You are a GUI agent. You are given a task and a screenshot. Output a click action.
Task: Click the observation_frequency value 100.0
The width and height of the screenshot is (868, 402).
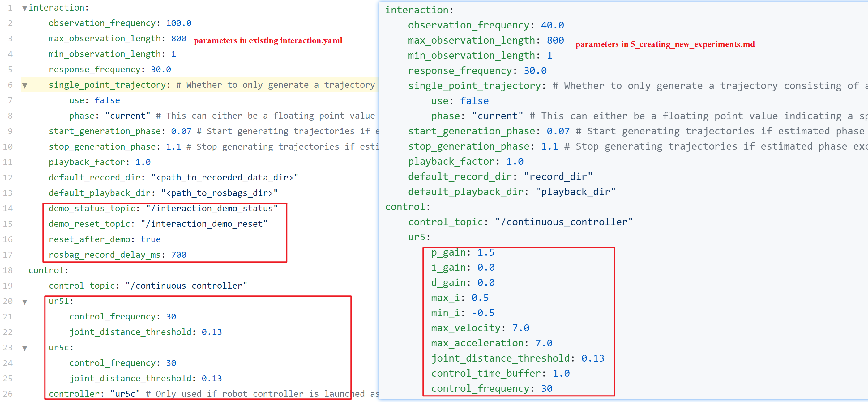pyautogui.click(x=178, y=23)
